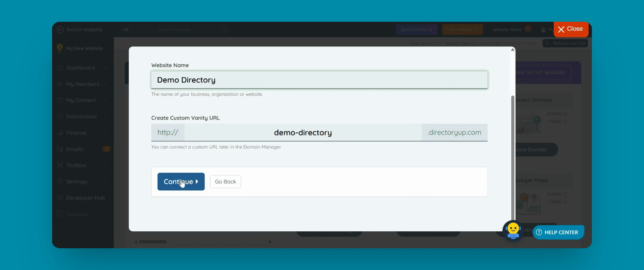Screen dimensions: 644x270
Task: Click the Update Domain button behind the dialog
Action: coord(537,150)
